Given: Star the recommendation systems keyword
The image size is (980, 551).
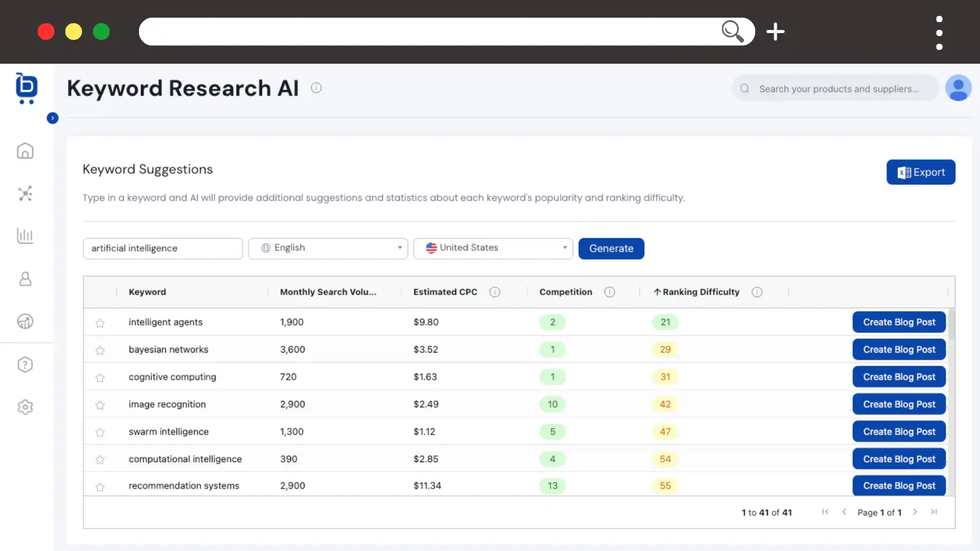Looking at the screenshot, I should (x=100, y=487).
